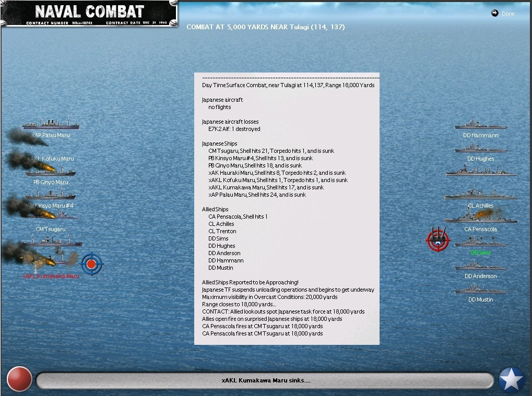Select the unlabeled freighter silhouette below CM Tsugaru
Viewport: 532px width, 396px height.
pos(51,242)
